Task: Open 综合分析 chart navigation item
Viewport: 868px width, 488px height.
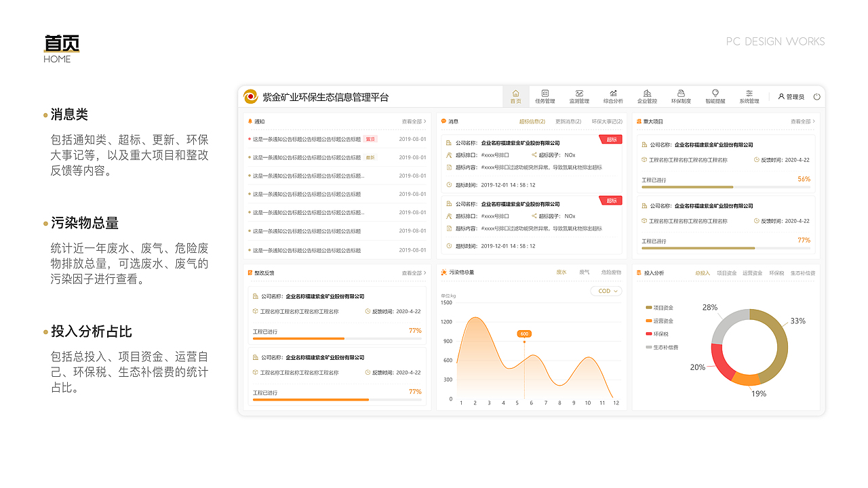Action: (613, 97)
